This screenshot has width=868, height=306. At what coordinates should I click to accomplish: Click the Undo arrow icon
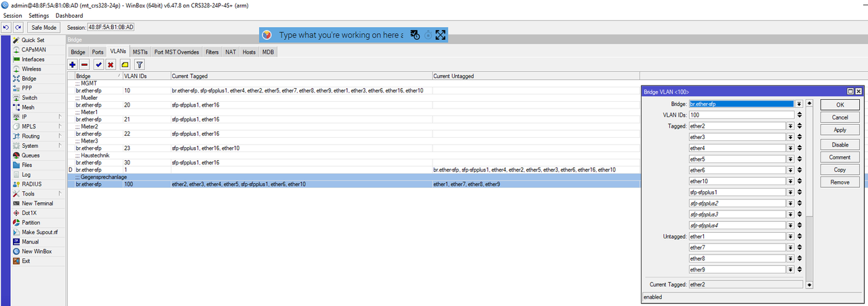(6, 27)
